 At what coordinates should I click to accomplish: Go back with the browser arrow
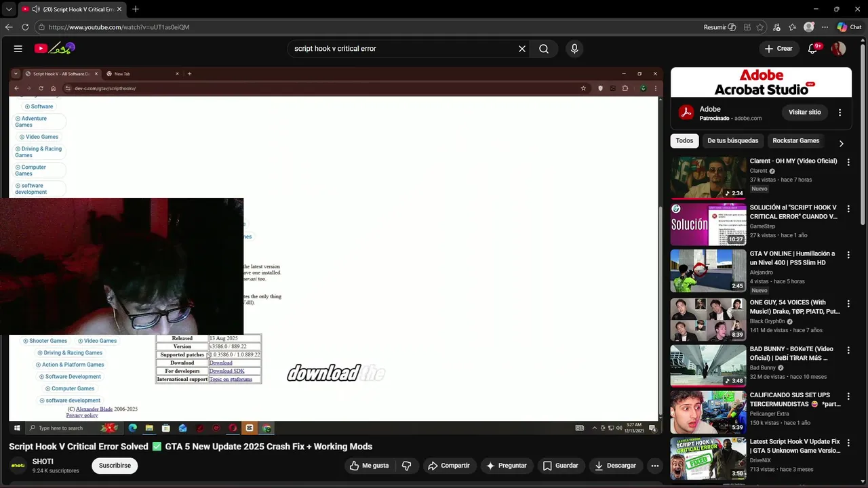point(9,27)
